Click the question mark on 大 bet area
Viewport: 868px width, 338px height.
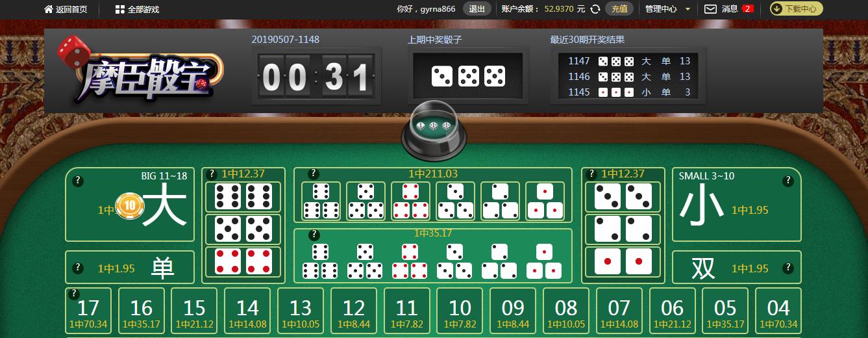click(x=78, y=180)
